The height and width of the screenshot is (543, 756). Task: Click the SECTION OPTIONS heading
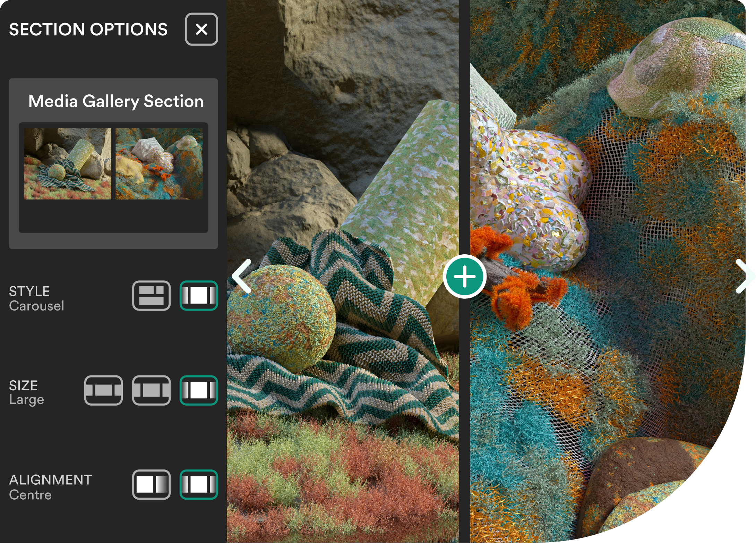88,29
